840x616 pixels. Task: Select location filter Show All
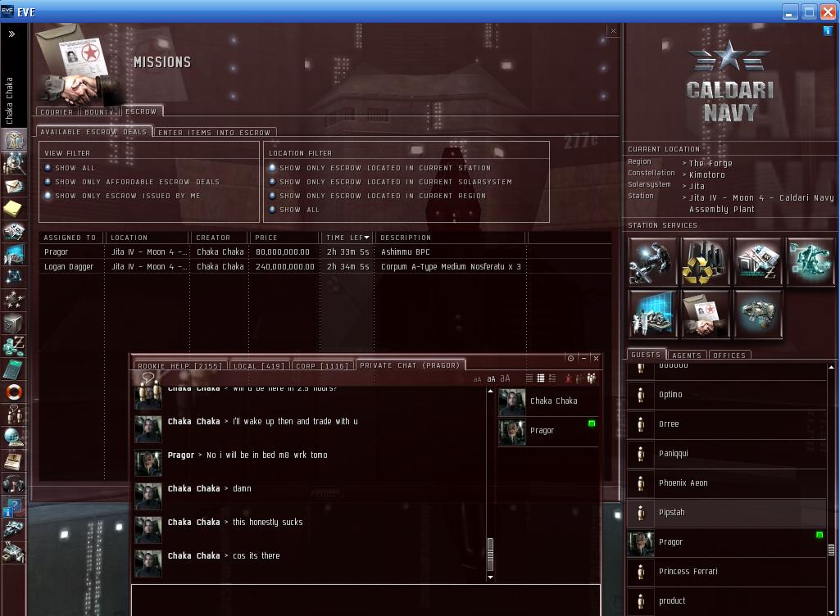point(294,210)
